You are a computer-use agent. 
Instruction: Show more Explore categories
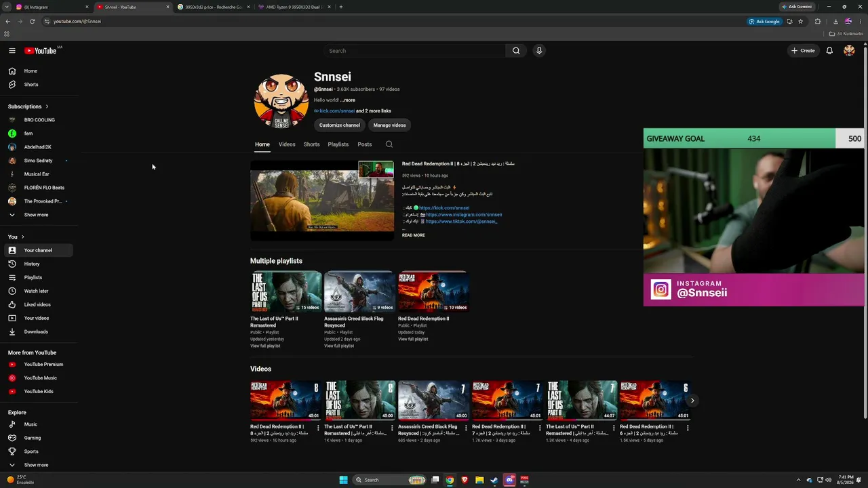[36, 465]
